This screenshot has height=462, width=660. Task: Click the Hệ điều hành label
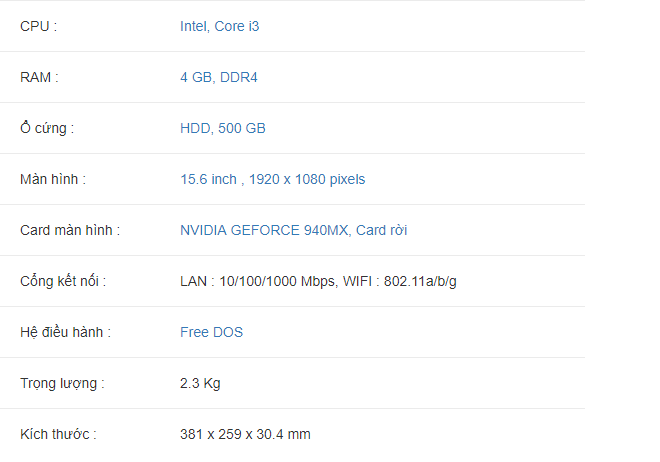65,332
